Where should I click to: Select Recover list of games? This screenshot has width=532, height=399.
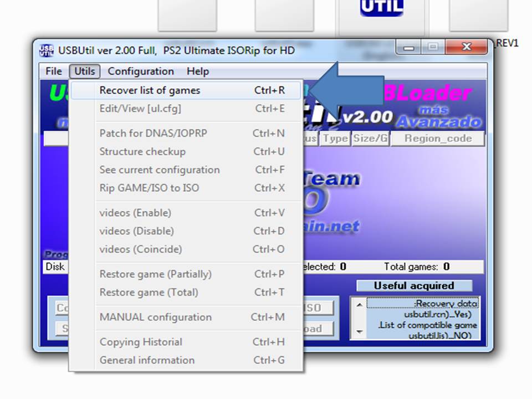(x=186, y=90)
